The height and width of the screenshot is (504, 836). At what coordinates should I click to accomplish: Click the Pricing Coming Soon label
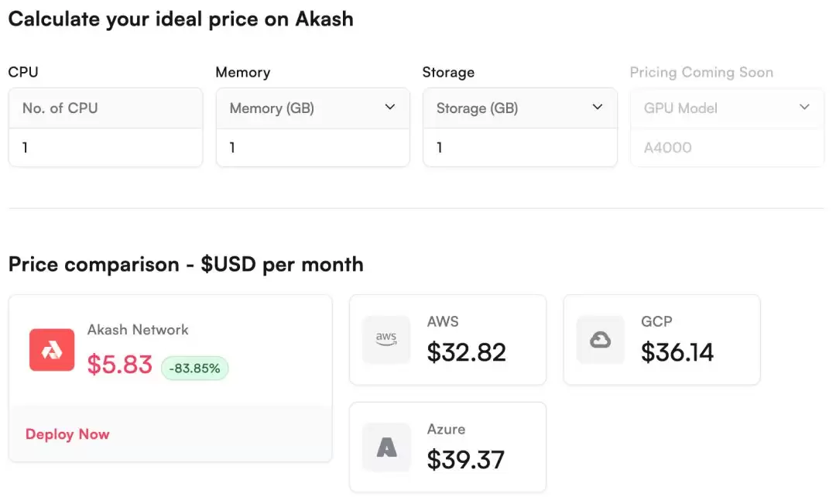[x=701, y=73]
